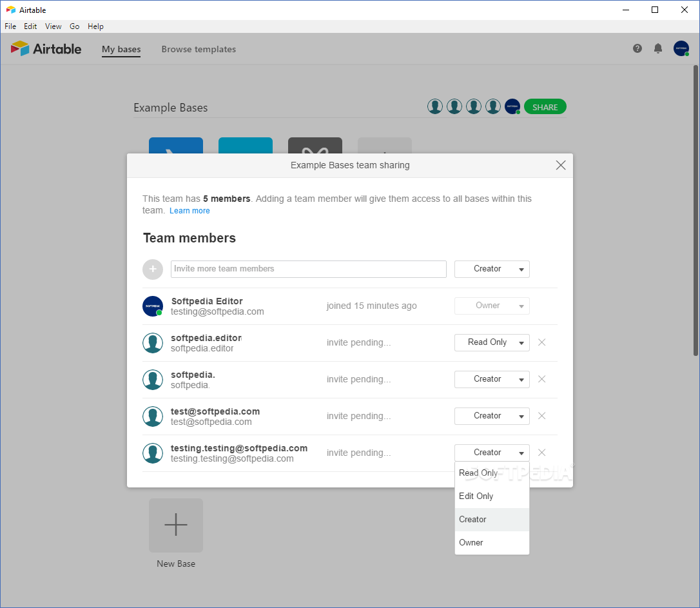Click the dark gray base tile behind dialog
Screen dimensions: 700x608
315,146
